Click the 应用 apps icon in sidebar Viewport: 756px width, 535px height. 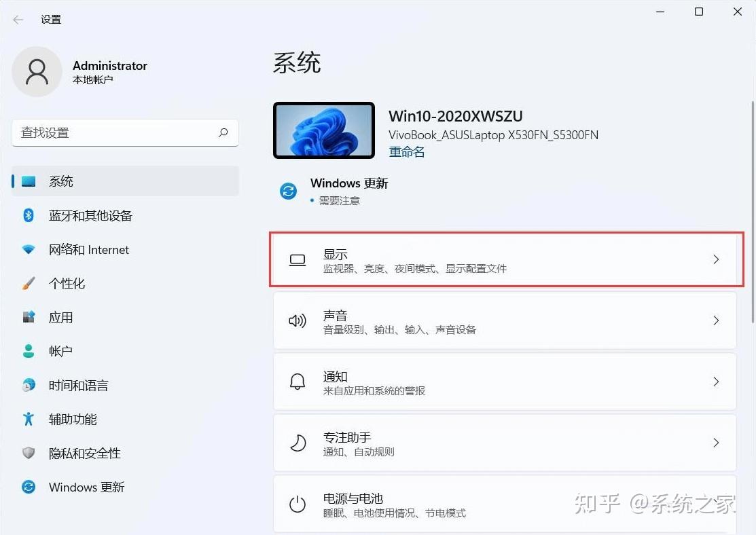[29, 317]
